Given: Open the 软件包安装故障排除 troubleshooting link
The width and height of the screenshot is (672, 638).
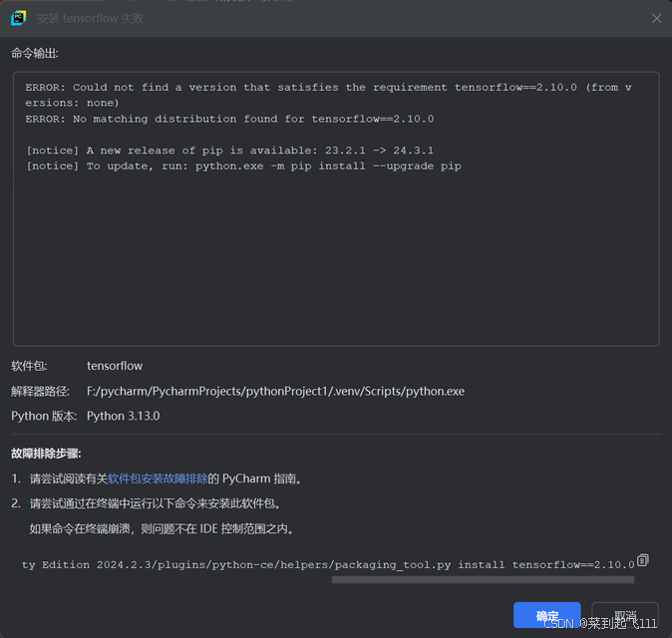Looking at the screenshot, I should tap(158, 478).
